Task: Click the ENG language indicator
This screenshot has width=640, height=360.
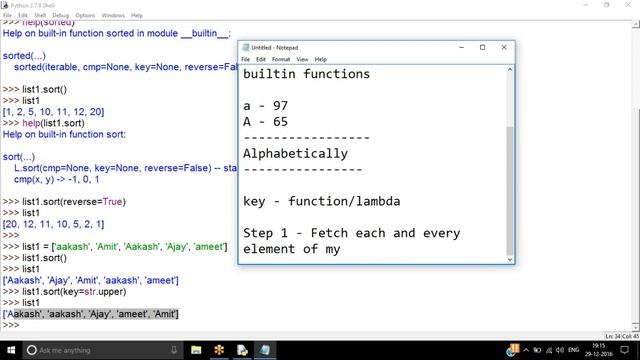Action: 573,350
